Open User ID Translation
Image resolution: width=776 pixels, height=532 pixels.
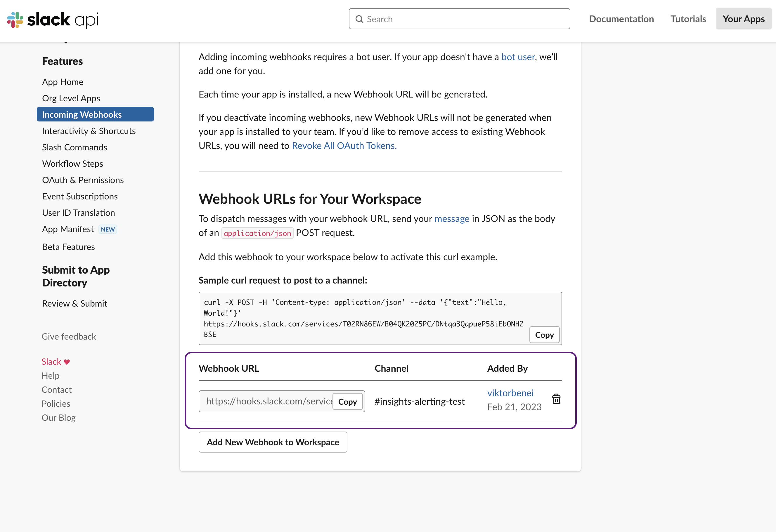tap(79, 213)
